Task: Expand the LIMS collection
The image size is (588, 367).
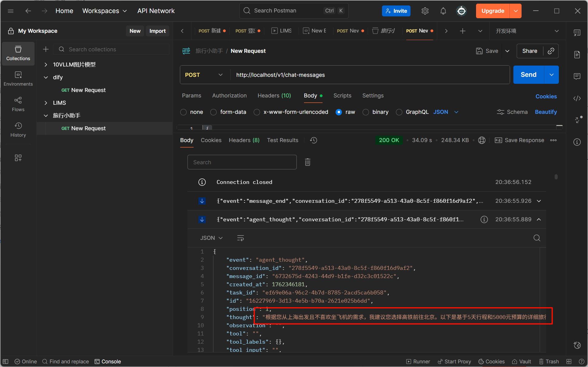Action: [x=46, y=103]
